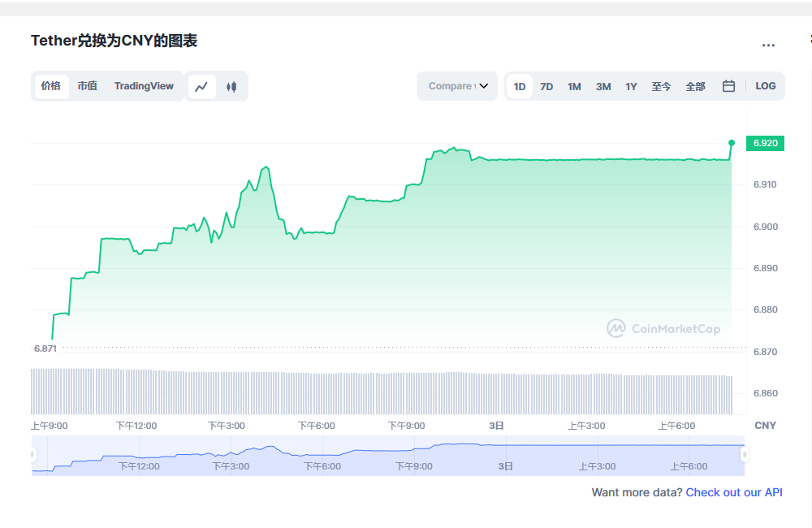Viewport: 812px width, 528px height.
Task: Click the 上午6:00 main axis label
Action: (x=676, y=426)
